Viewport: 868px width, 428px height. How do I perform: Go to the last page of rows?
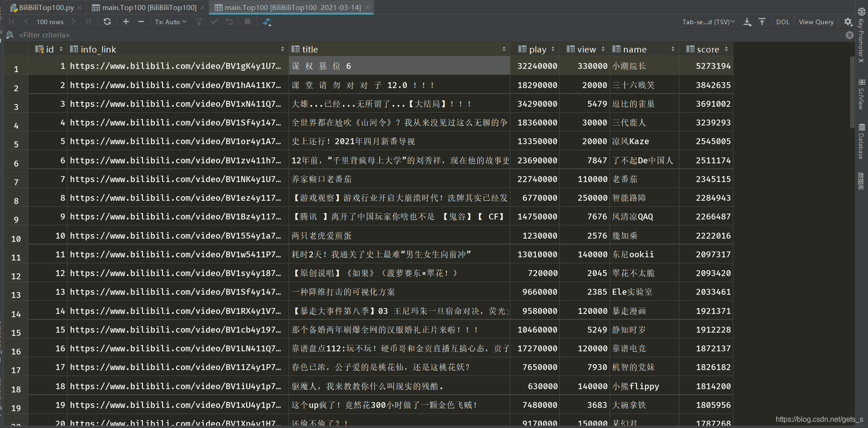[88, 21]
